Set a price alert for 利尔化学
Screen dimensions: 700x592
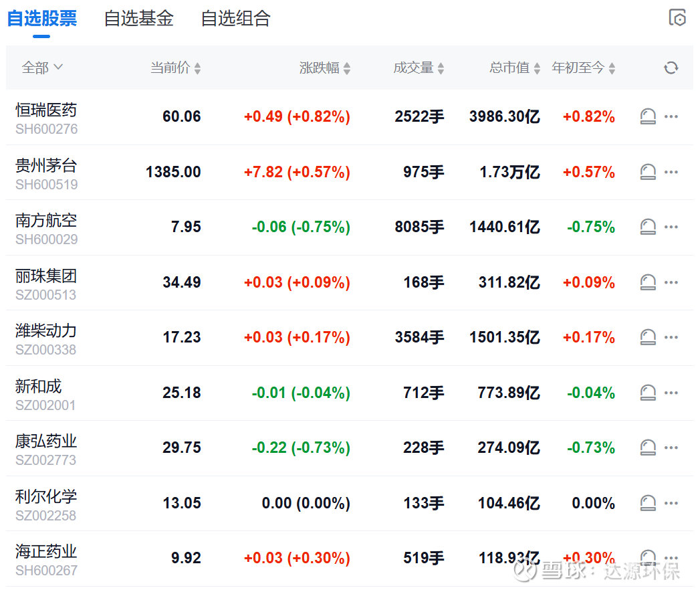[648, 503]
